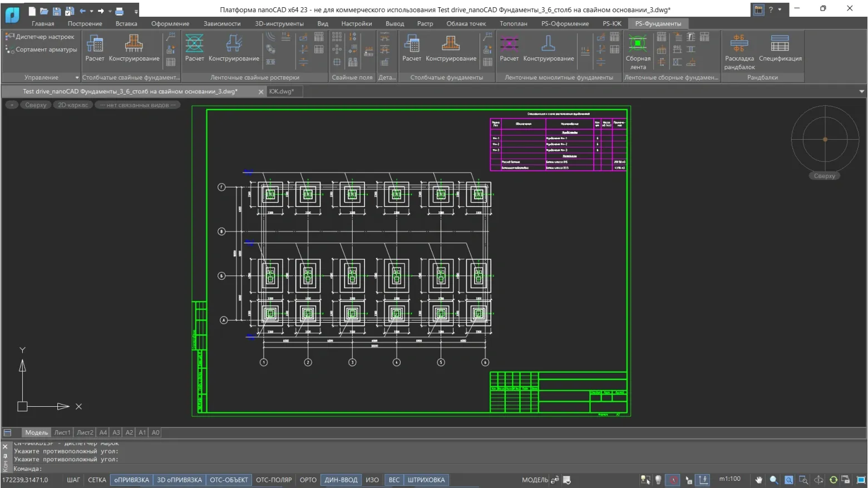Expand document tabs list arrow
This screenshot has width=868, height=488.
(861, 91)
